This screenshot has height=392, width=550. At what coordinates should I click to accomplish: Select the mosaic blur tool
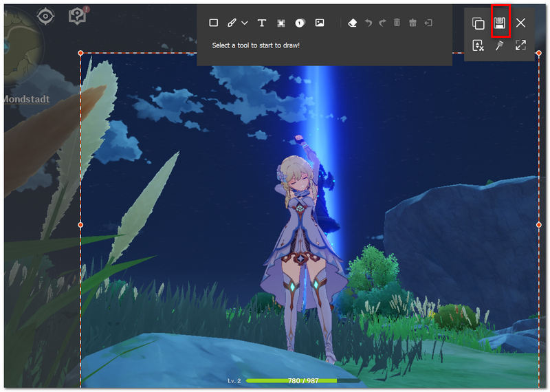[281, 23]
